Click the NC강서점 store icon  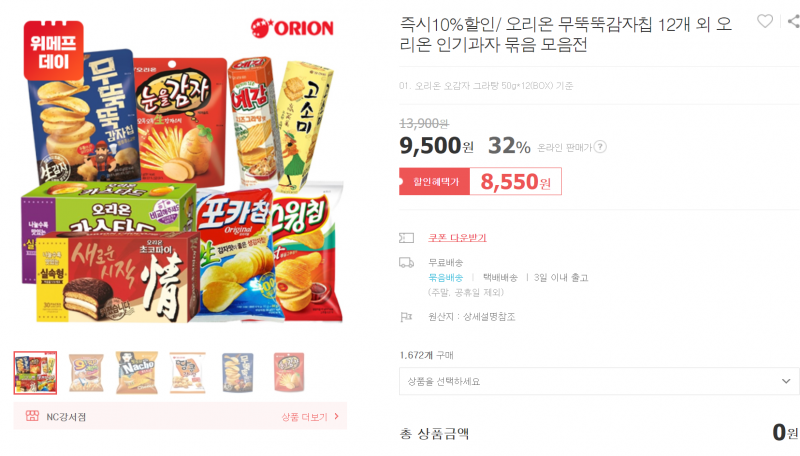[32, 416]
